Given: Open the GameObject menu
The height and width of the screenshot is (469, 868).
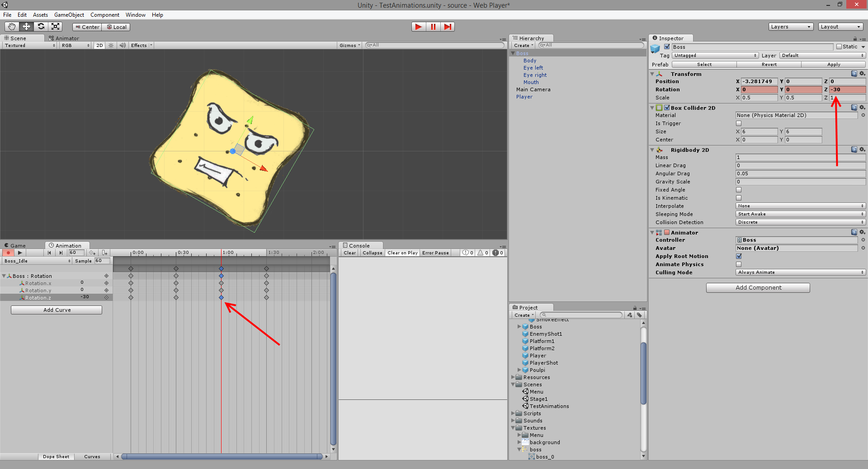Looking at the screenshot, I should click(x=69, y=15).
